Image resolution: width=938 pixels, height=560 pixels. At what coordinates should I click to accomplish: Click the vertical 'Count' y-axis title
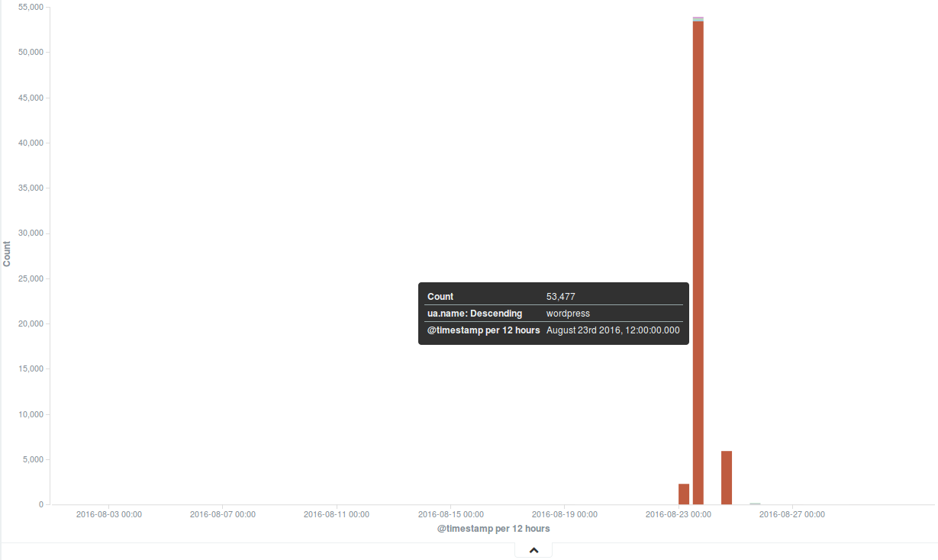[8, 253]
